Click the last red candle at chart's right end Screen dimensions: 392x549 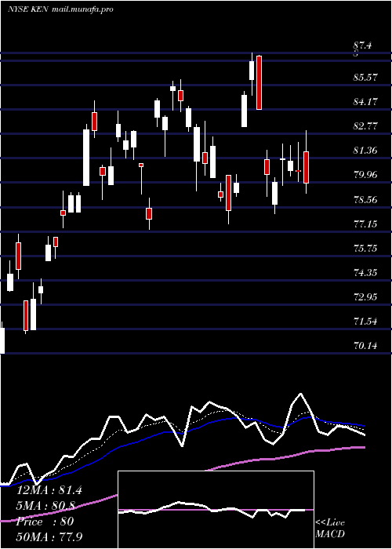click(307, 167)
